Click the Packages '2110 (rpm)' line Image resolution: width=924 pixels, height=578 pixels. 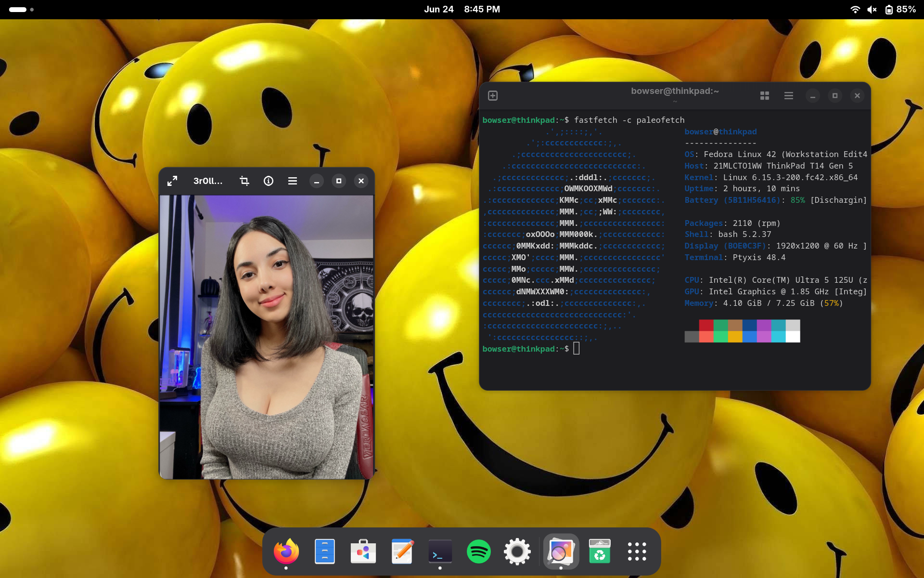(x=732, y=223)
